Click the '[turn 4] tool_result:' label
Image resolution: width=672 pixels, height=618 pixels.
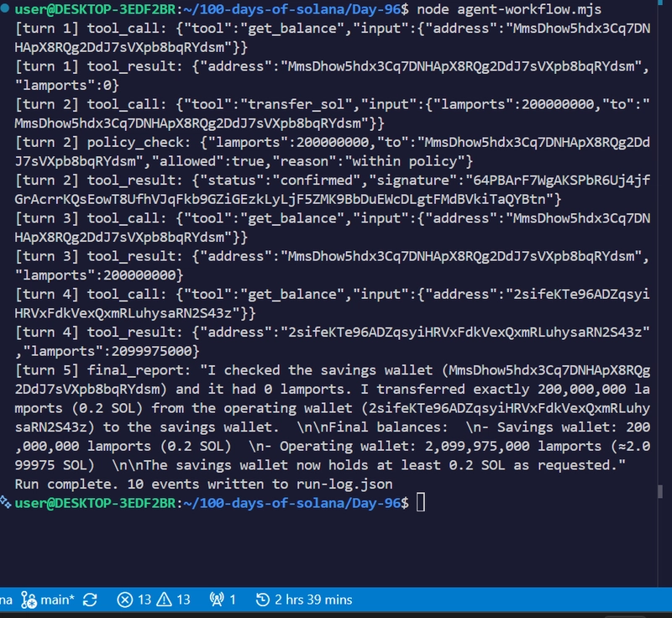point(98,333)
